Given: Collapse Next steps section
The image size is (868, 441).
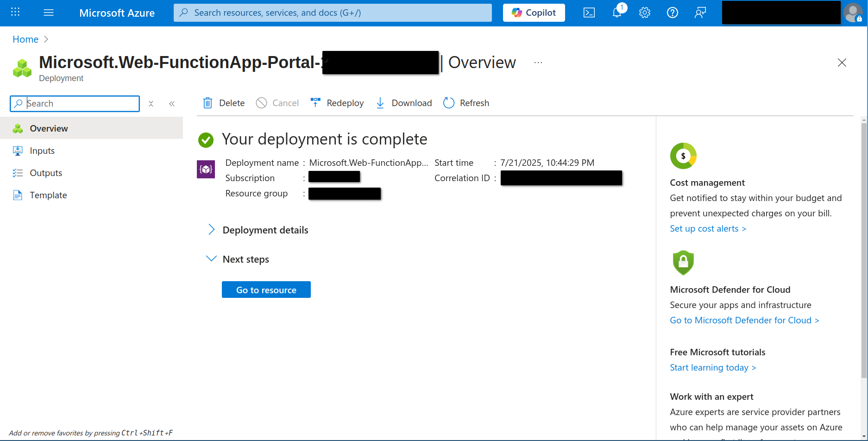Looking at the screenshot, I should [238, 259].
